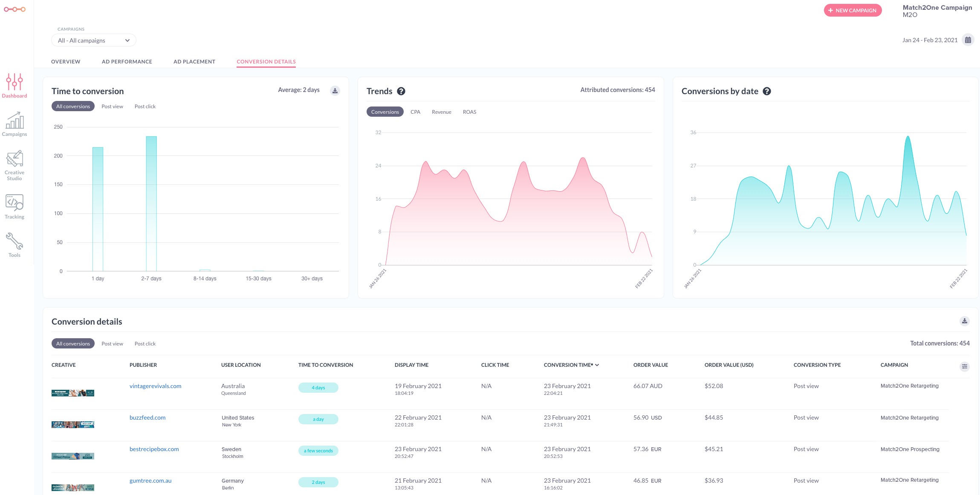Click the New Campaign button
The image size is (980, 495).
(x=853, y=10)
